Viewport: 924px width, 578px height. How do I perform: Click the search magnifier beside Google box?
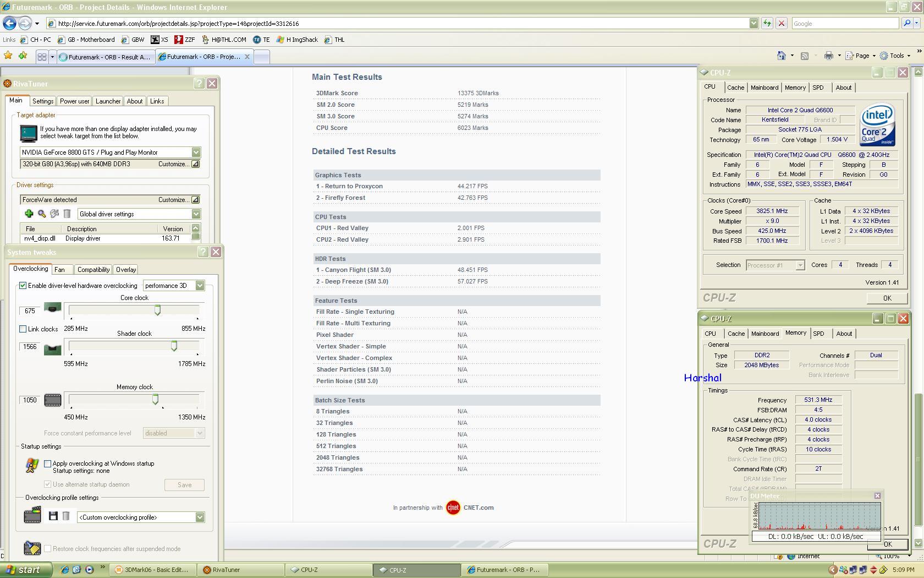pos(908,23)
